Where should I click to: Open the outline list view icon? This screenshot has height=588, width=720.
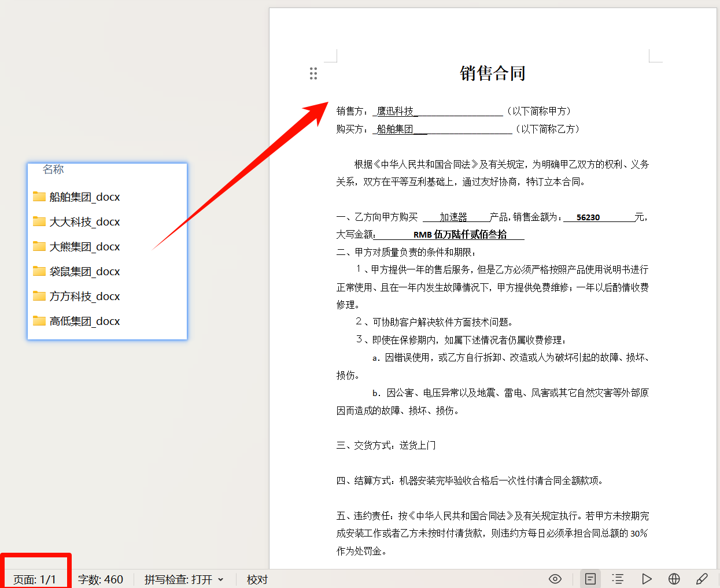click(618, 579)
